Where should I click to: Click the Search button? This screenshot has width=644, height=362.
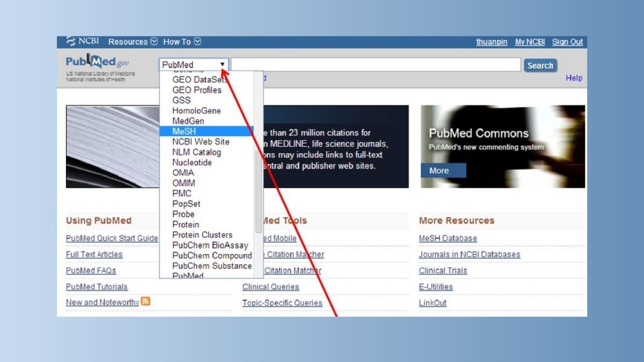point(540,65)
